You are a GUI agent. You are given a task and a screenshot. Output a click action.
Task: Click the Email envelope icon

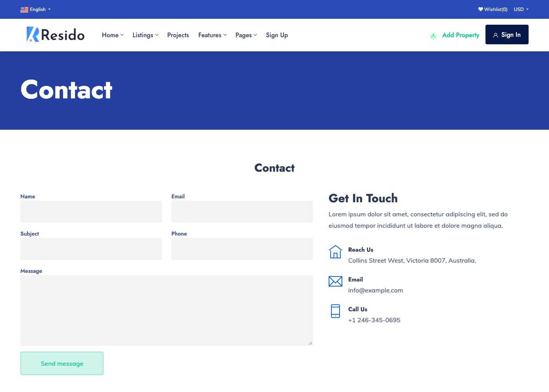point(335,281)
